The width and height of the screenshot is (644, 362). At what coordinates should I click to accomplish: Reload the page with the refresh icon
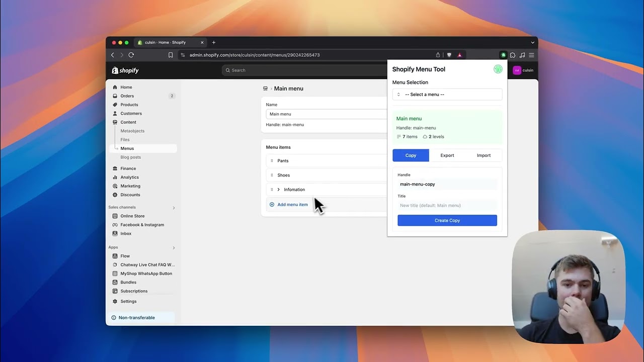point(131,55)
